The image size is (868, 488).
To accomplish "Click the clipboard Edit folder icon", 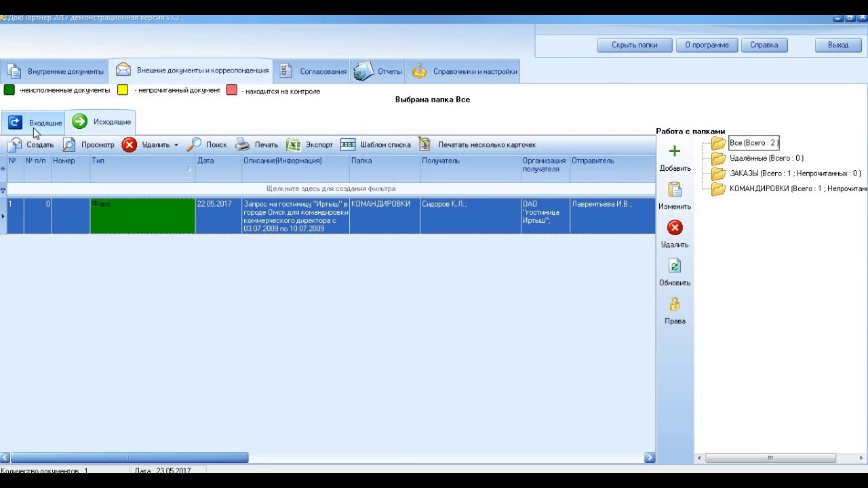I will (675, 189).
